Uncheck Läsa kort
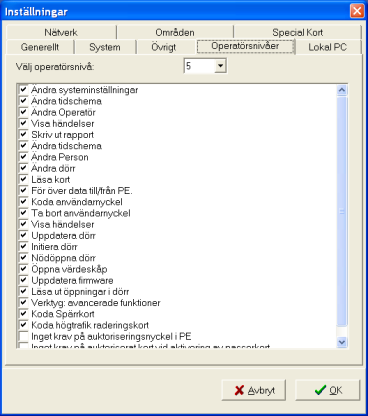368x416 pixels. click(x=23, y=179)
